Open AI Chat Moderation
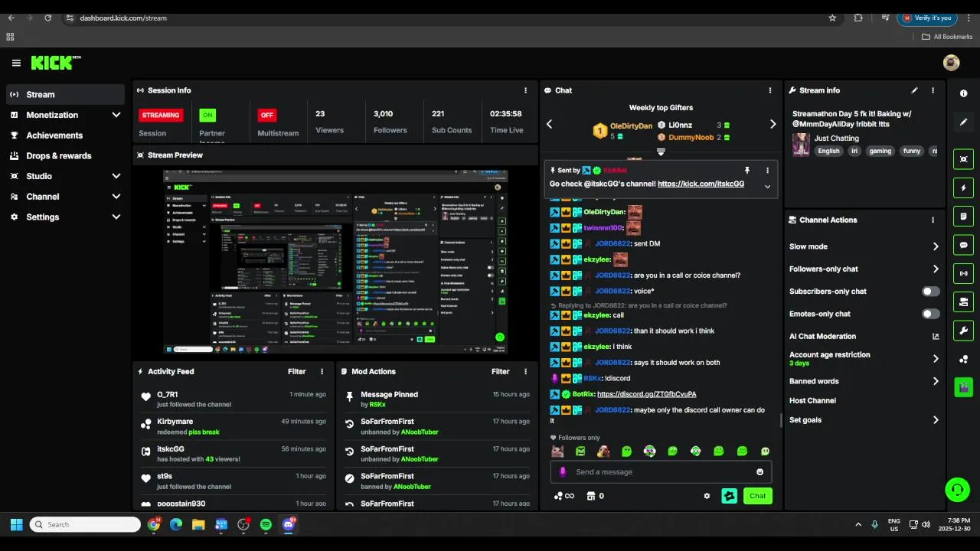The width and height of the screenshot is (980, 551). (864, 336)
